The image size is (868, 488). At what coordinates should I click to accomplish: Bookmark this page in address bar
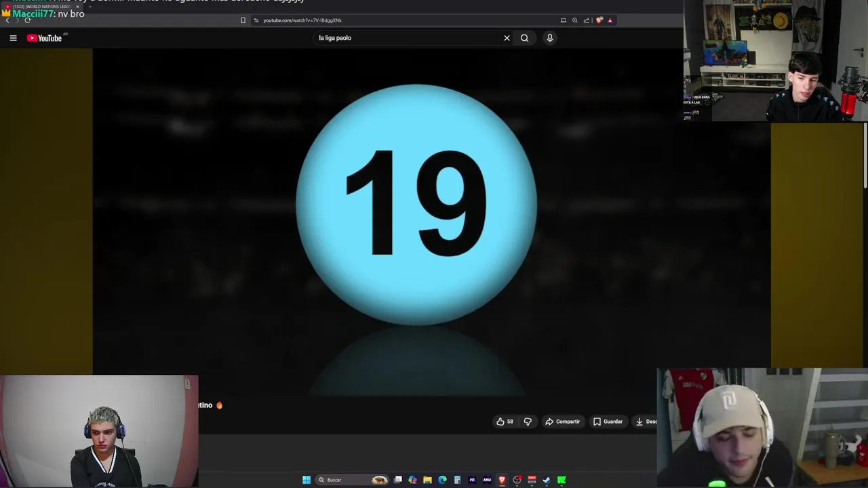pos(243,20)
